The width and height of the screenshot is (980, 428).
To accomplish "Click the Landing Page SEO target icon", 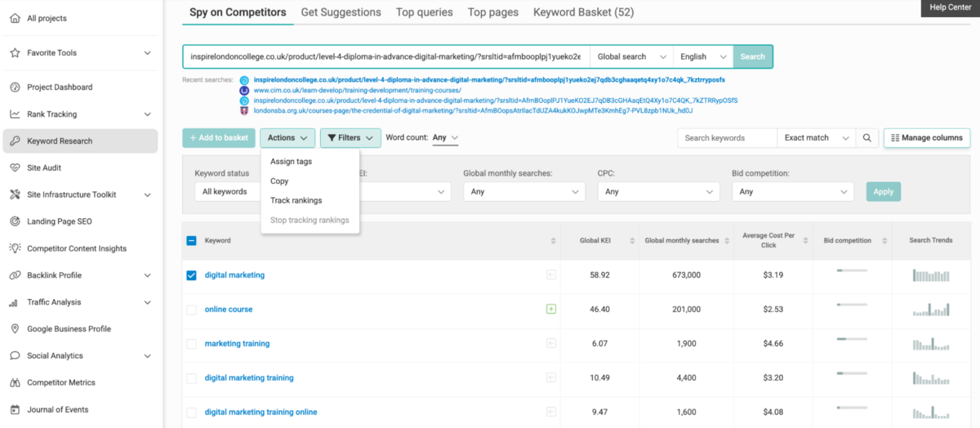I will (x=15, y=221).
